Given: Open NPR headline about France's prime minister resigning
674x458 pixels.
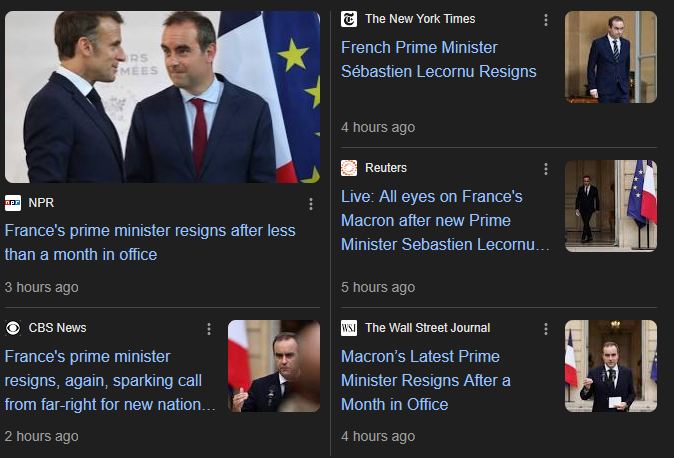Looking at the screenshot, I should click(150, 242).
